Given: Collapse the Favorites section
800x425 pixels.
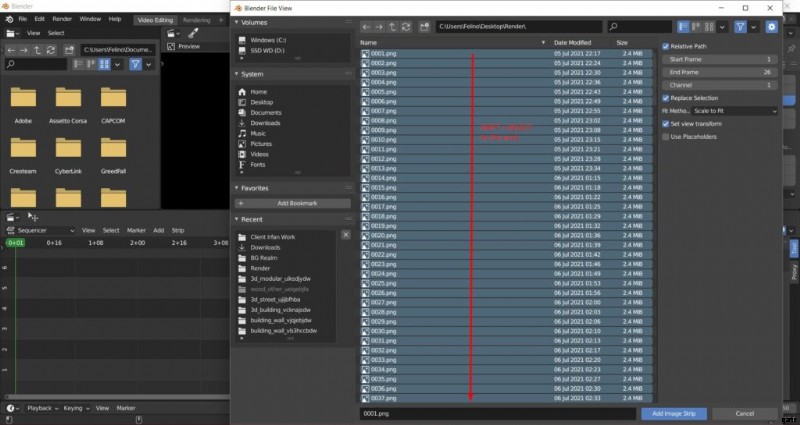Looking at the screenshot, I should 238,188.
